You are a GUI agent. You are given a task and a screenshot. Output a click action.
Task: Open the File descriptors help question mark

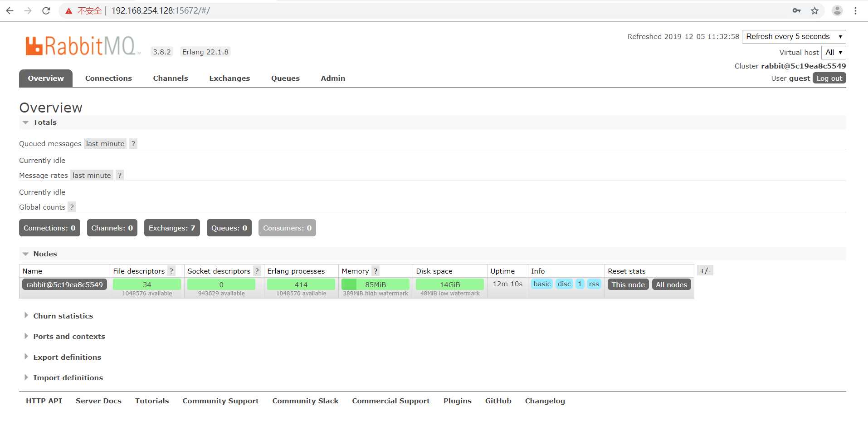click(171, 271)
